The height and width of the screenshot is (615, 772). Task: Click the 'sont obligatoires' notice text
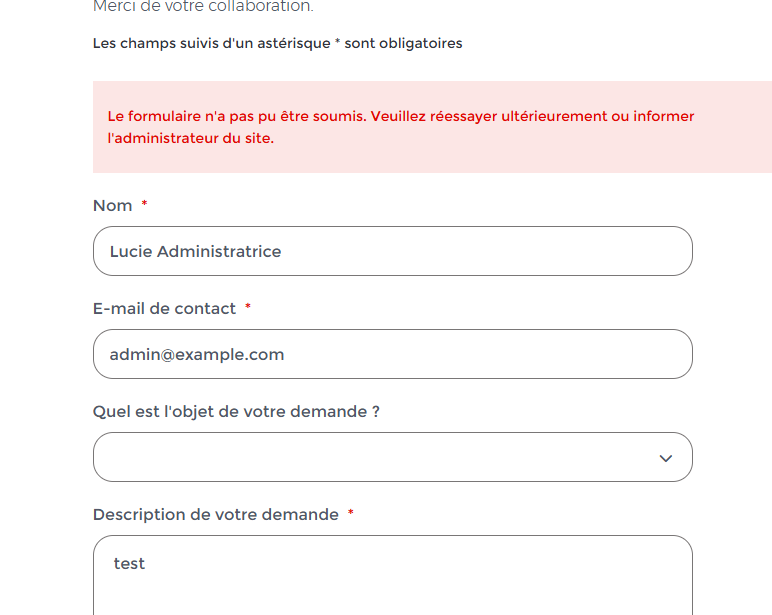tap(403, 44)
